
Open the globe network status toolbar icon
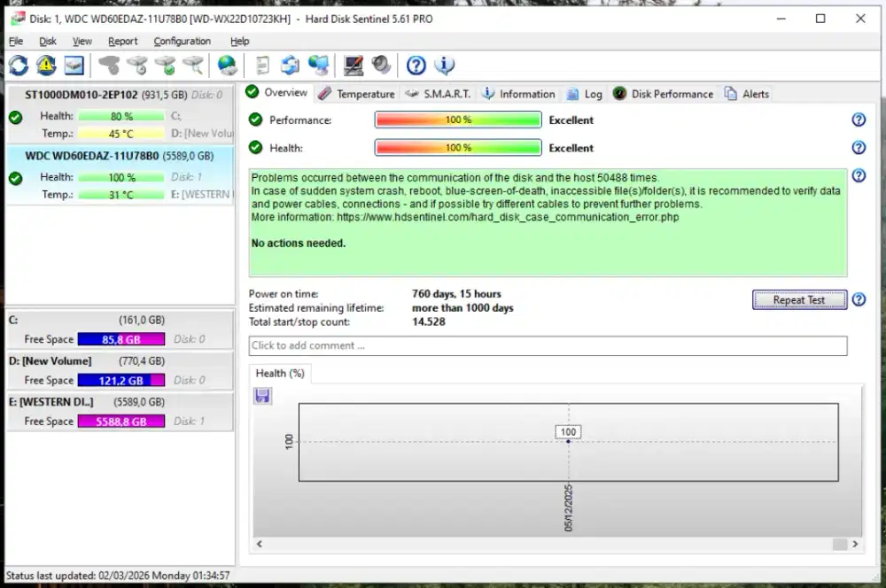pos(228,65)
